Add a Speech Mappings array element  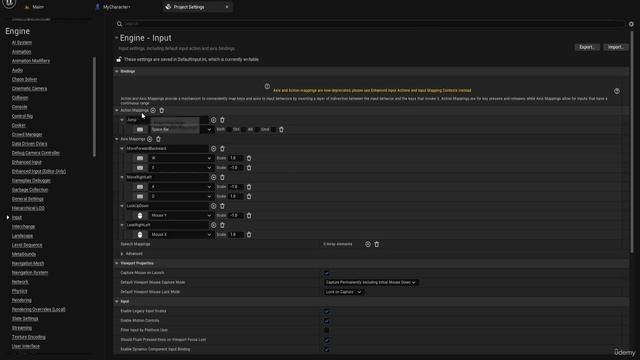pos(368,244)
